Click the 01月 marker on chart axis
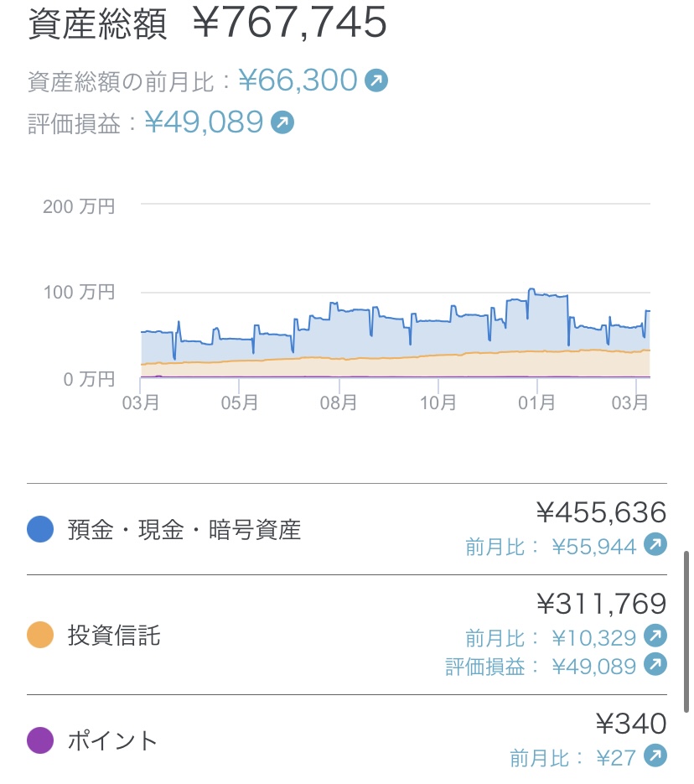This screenshot has width=694, height=784. [x=536, y=402]
